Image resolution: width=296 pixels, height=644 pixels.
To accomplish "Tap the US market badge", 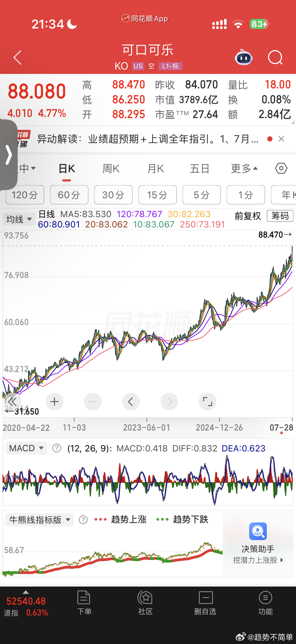I will pyautogui.click(x=138, y=66).
